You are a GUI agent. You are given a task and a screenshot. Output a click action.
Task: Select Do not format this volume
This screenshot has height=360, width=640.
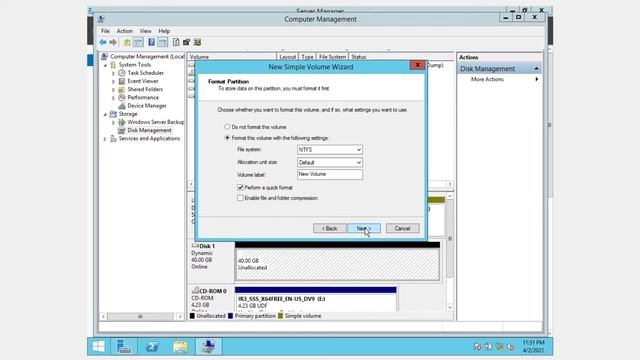pos(227,127)
